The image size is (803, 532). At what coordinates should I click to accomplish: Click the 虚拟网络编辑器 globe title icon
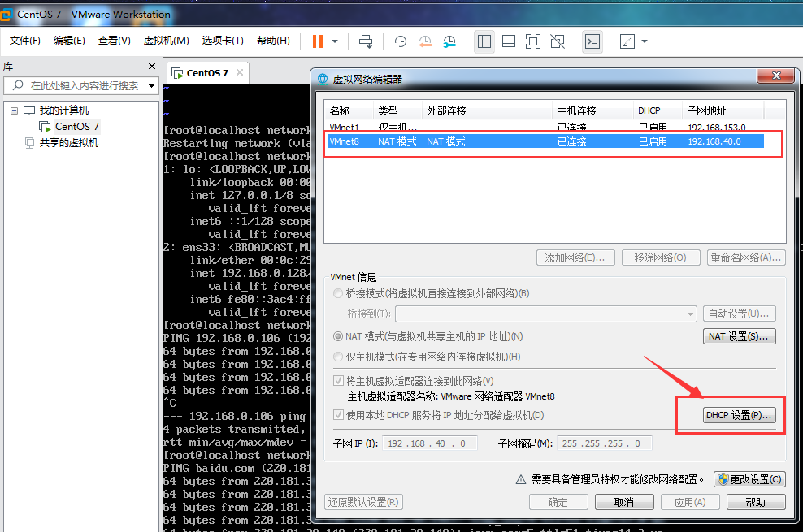click(323, 79)
